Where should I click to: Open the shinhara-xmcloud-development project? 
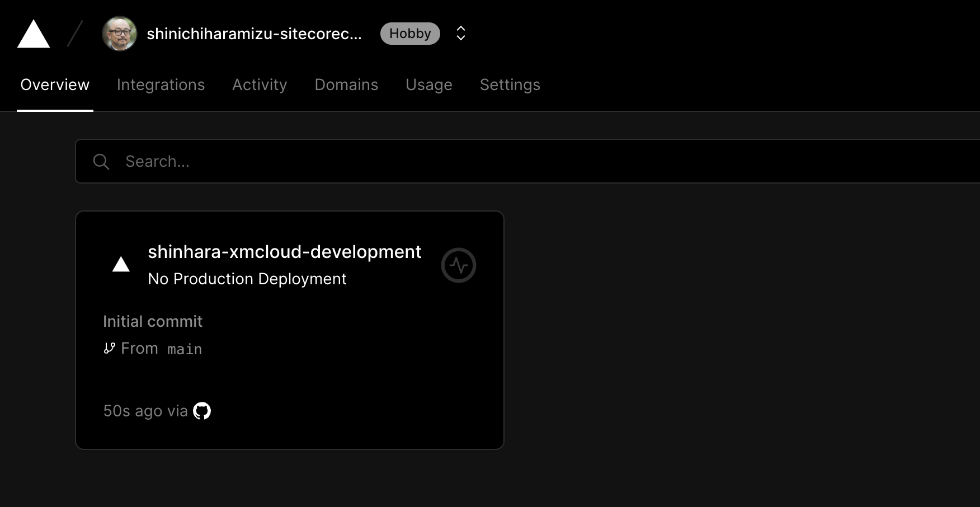(284, 252)
